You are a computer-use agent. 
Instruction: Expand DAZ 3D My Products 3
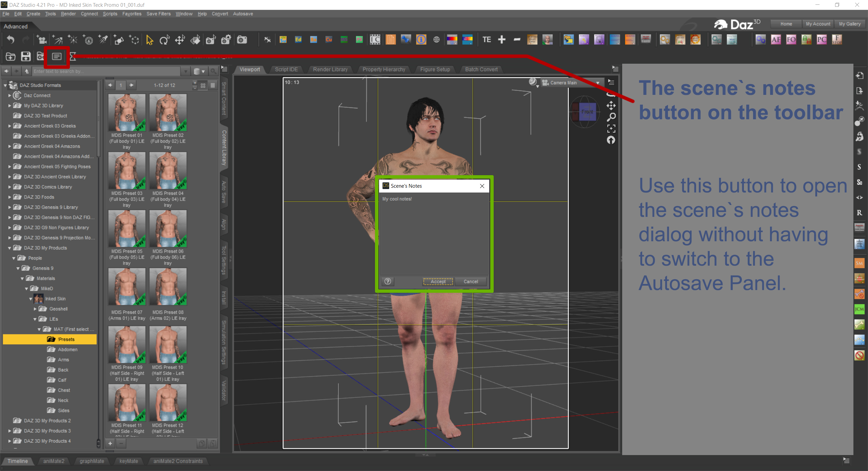(9, 431)
